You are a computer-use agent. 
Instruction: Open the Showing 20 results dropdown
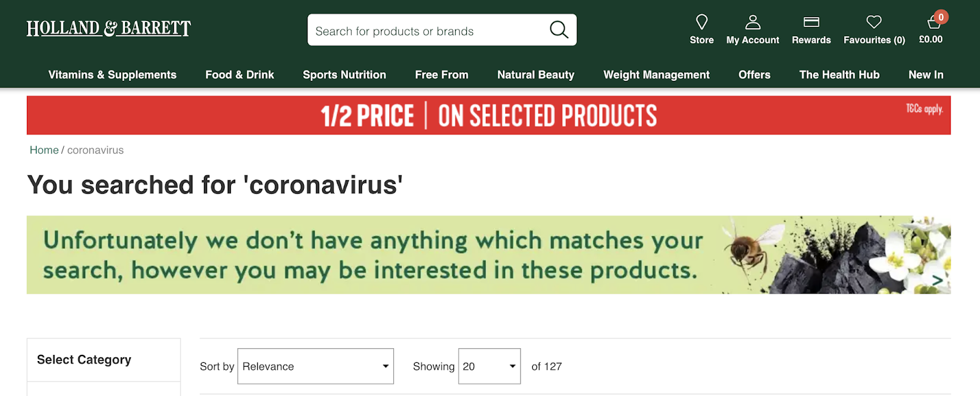[x=489, y=367]
